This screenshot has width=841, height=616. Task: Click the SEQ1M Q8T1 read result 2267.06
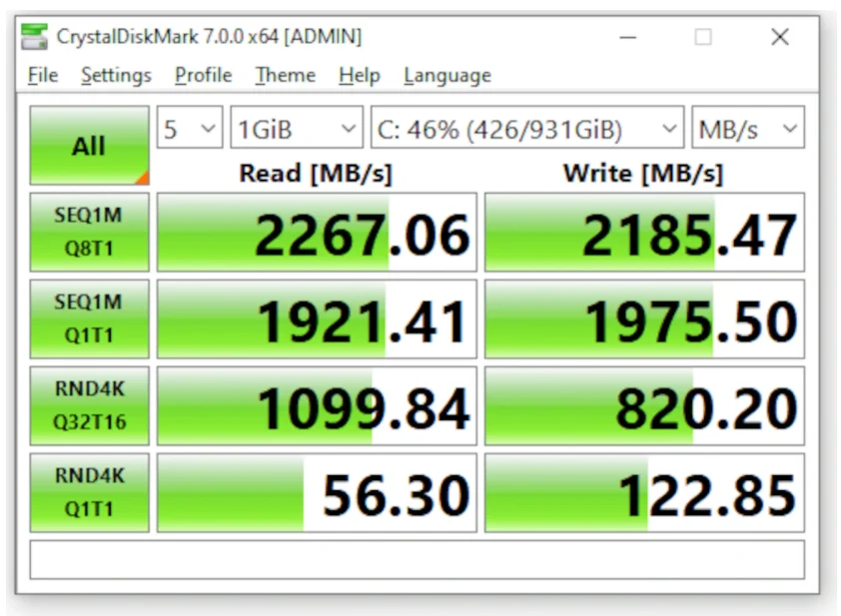point(317,233)
